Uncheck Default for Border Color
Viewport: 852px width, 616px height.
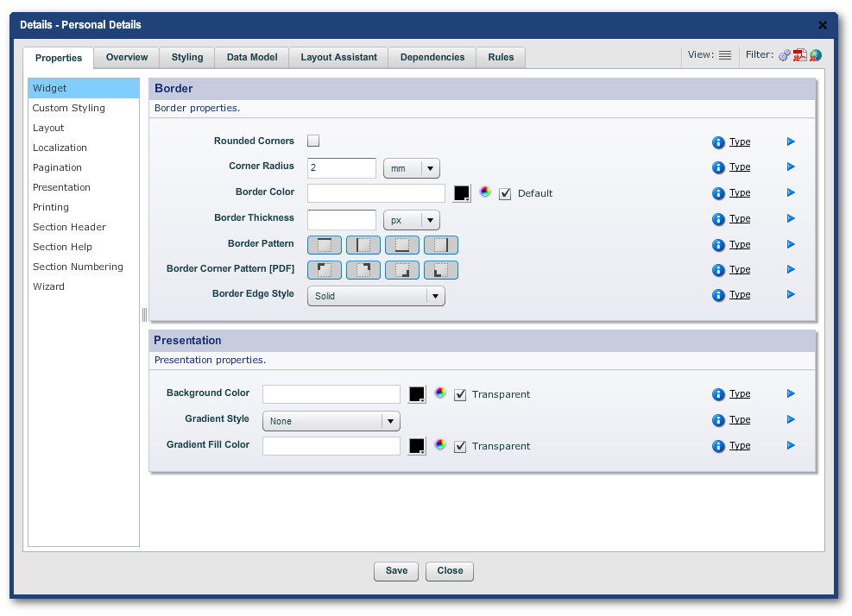tap(505, 193)
